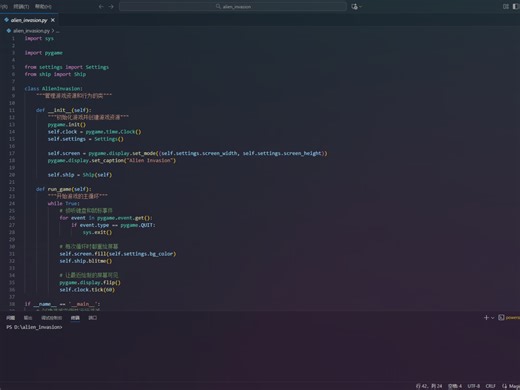Image resolution: width=520 pixels, height=390 pixels.
Task: Add a new terminal with the plus icon
Action: pos(486,318)
